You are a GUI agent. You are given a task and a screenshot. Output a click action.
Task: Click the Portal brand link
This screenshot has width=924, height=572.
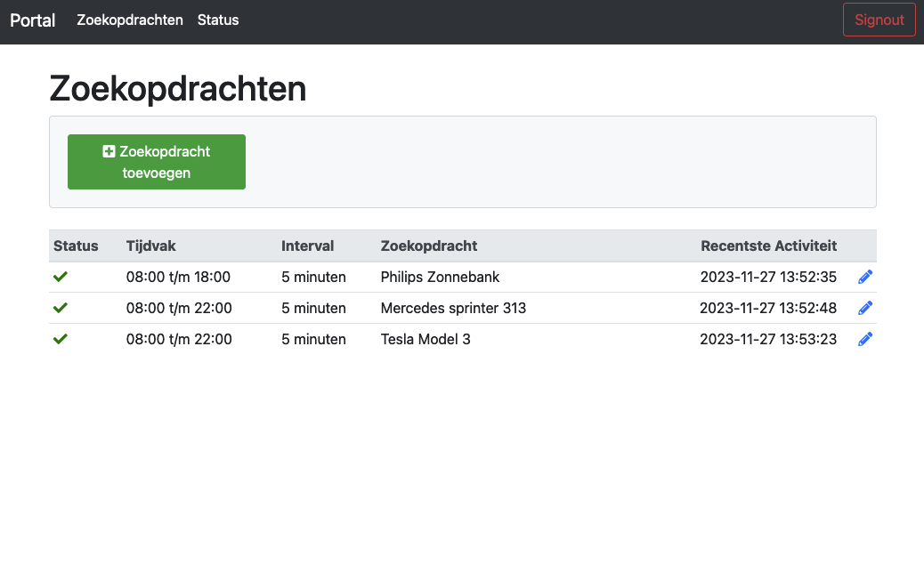[x=33, y=20]
